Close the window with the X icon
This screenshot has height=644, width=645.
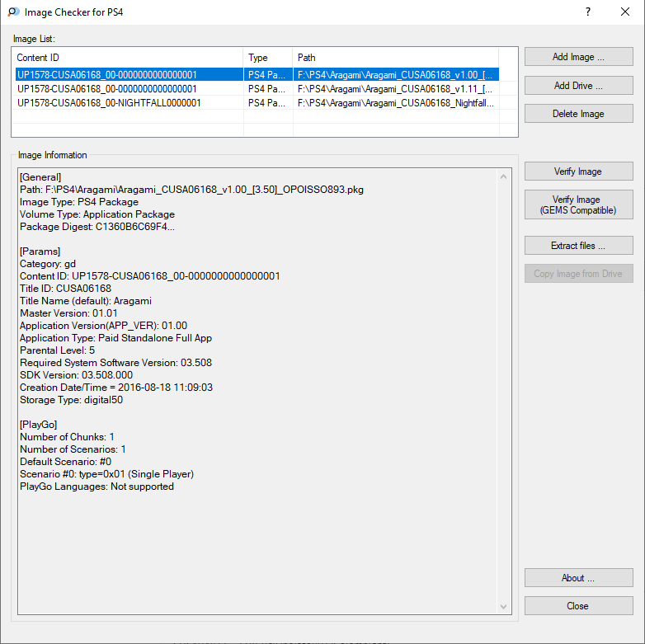pos(625,12)
